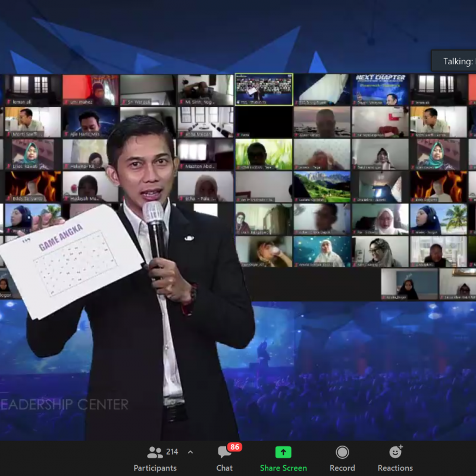
Task: Click the Next Chapter banner video tile
Action: (x=380, y=90)
